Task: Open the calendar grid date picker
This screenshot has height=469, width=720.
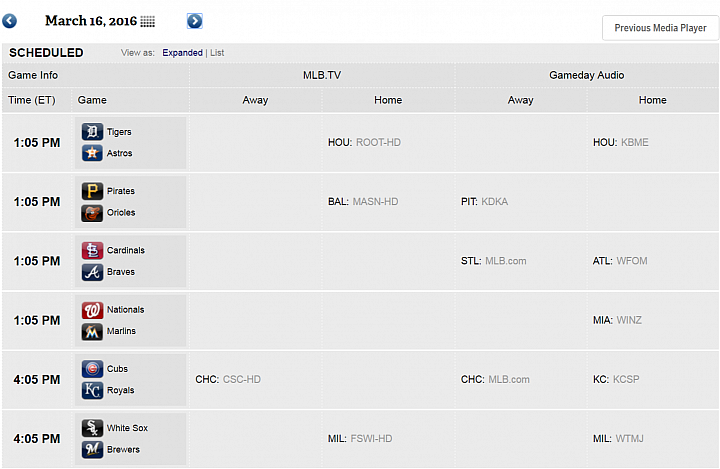Action: [x=147, y=21]
